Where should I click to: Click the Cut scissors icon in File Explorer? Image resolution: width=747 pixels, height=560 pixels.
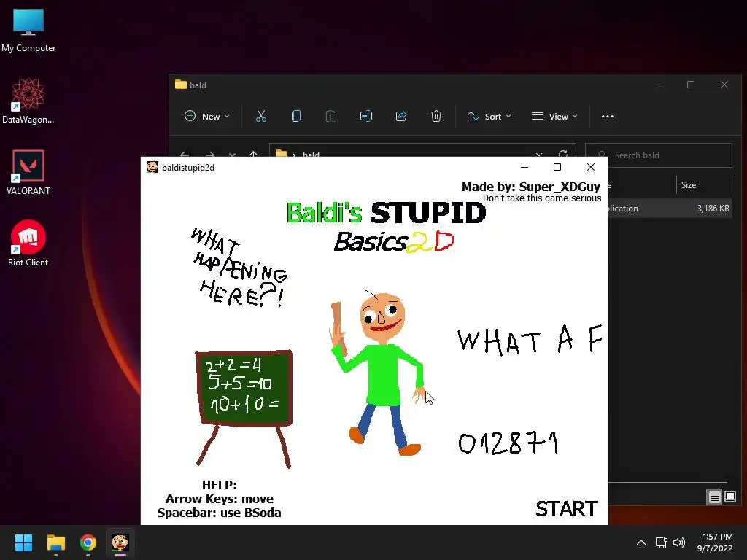(x=261, y=116)
